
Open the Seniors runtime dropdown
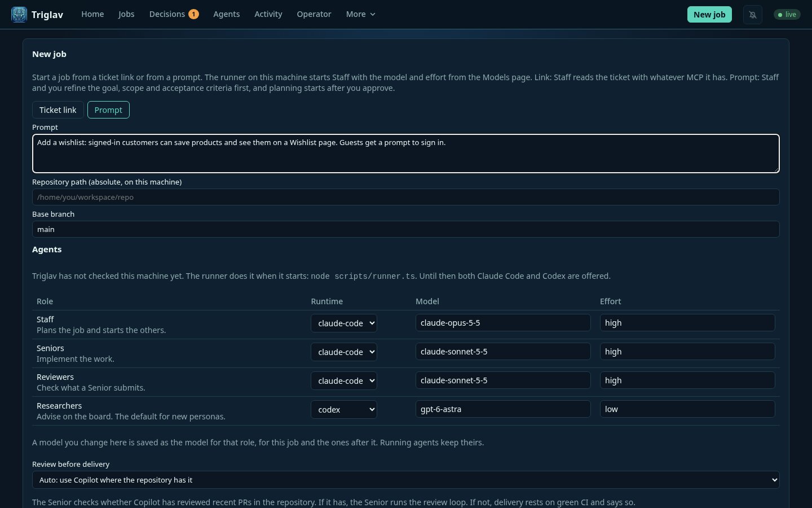(344, 352)
